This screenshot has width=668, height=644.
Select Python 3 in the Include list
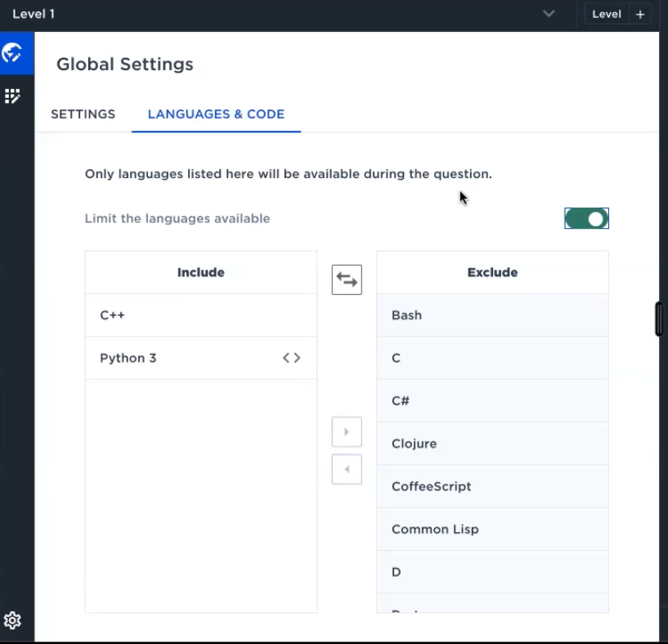tap(128, 358)
